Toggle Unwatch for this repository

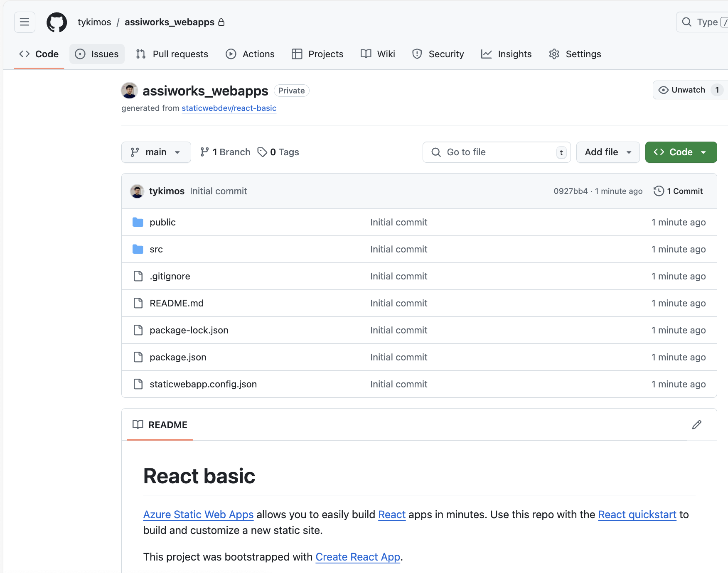coord(688,90)
